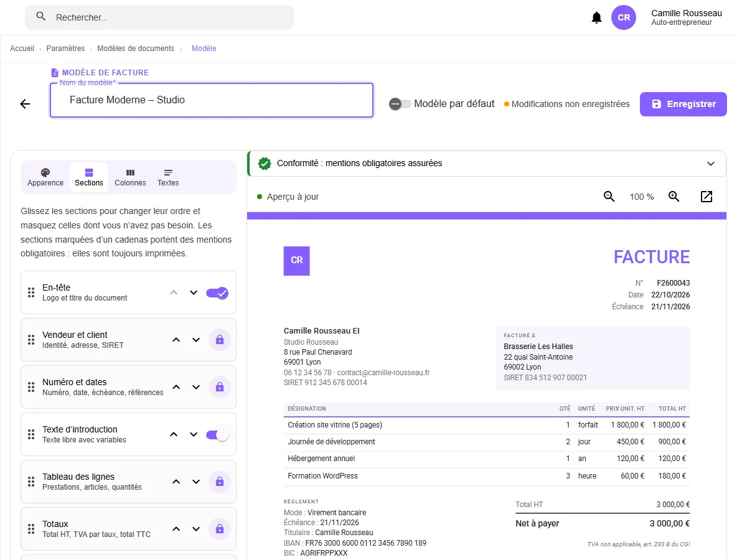This screenshot has height=560, width=737.
Task: Click the IBAN FR76 line
Action: click(x=355, y=543)
